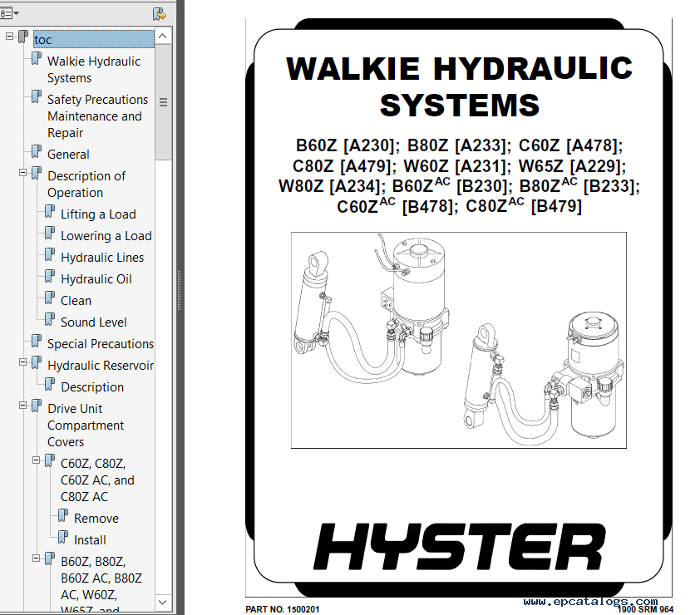The height and width of the screenshot is (615, 700).
Task: Go to the General bookmark
Action: pos(68,155)
